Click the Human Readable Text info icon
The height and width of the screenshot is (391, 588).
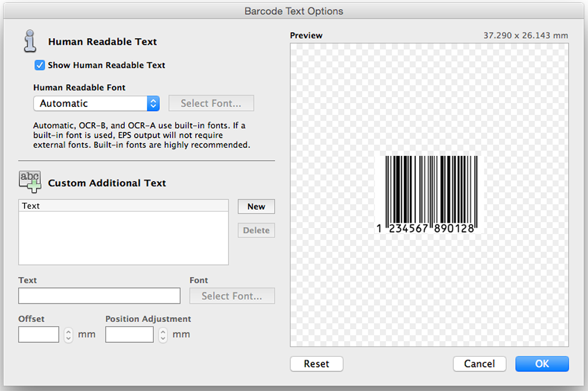coord(30,41)
